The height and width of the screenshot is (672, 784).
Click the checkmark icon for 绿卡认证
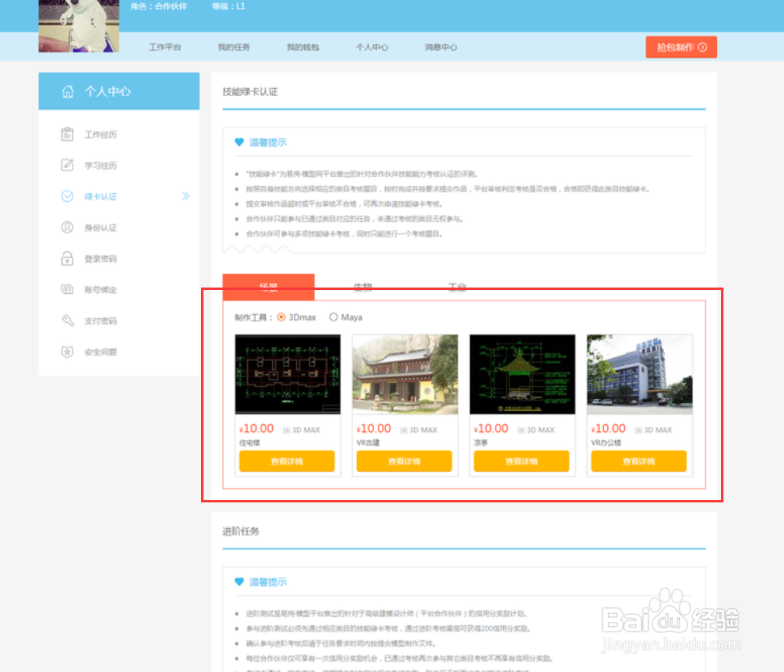click(67, 196)
